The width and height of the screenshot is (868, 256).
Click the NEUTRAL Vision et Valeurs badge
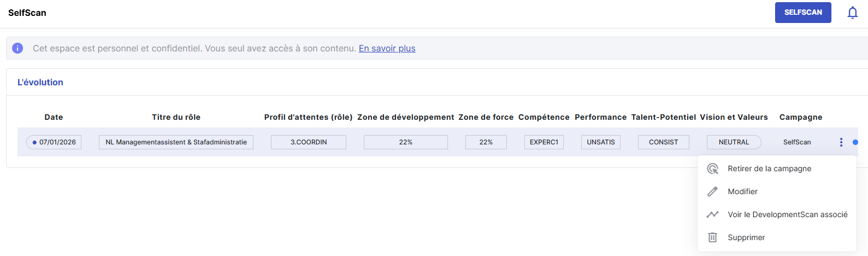734,142
